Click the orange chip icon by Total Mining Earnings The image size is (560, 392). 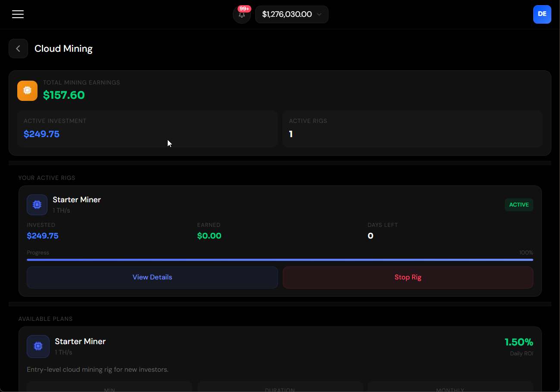[27, 91]
